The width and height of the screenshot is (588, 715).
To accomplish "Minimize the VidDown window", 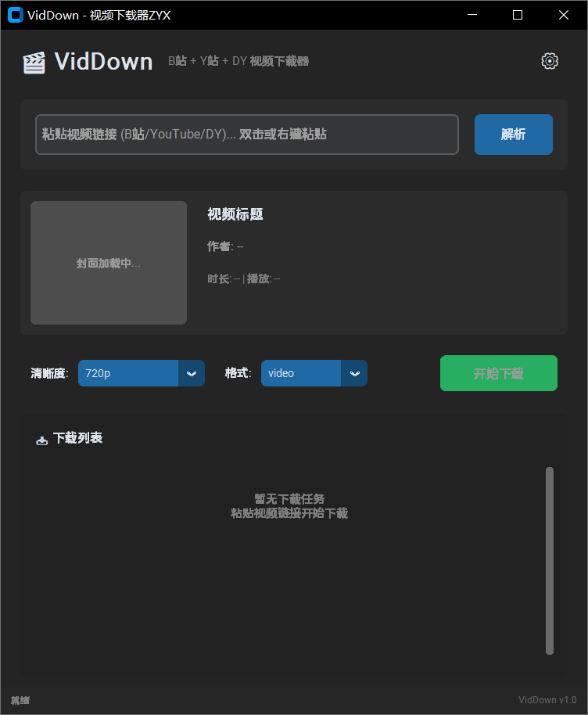I will click(472, 15).
